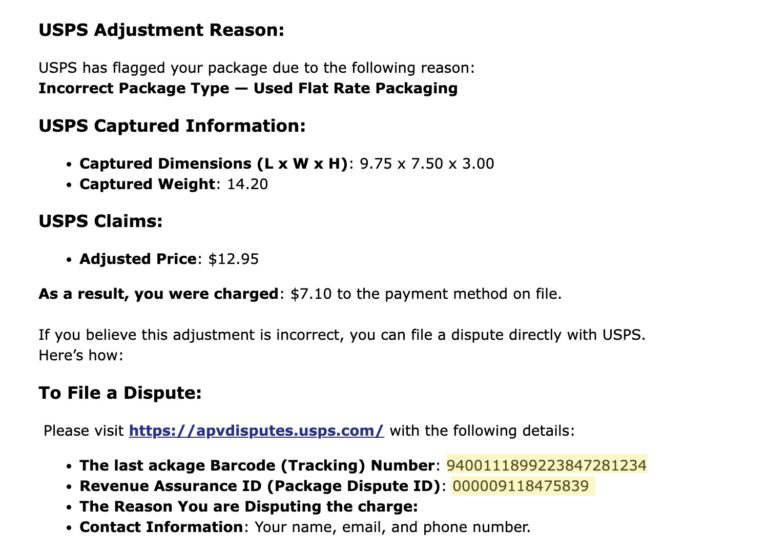The width and height of the screenshot is (768, 550).
Task: Click the 'If you believe this adjustment' paragraph
Action: (x=342, y=345)
